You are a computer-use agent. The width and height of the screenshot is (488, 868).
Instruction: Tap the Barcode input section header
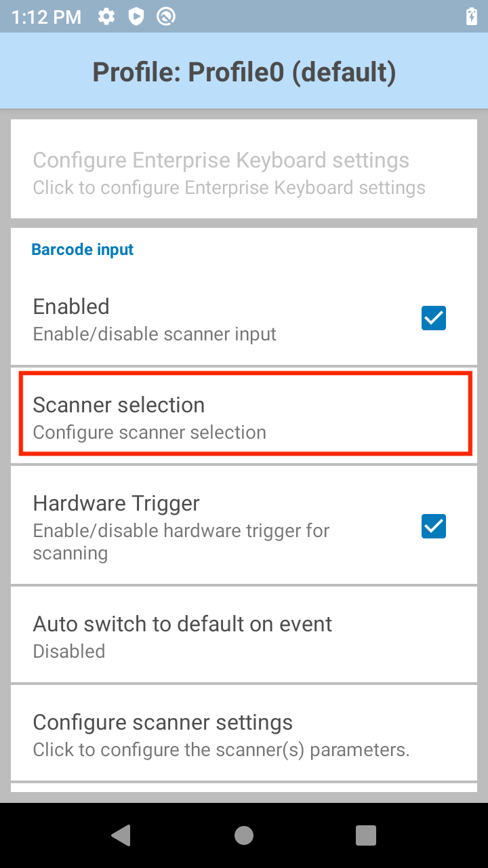(83, 250)
